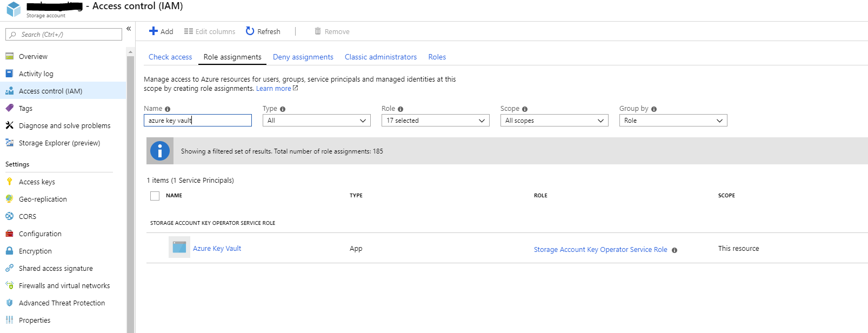The image size is (868, 333).
Task: Expand the Scope dropdown set to All scopes
Action: point(554,121)
